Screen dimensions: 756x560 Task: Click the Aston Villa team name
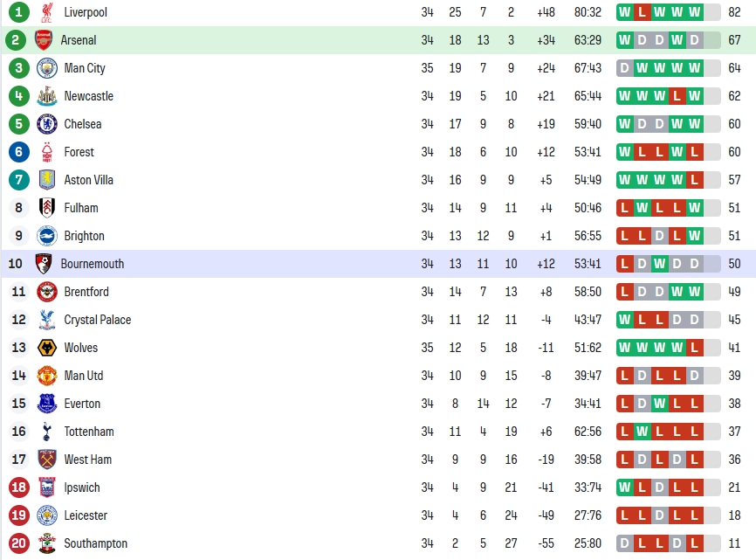[89, 180]
